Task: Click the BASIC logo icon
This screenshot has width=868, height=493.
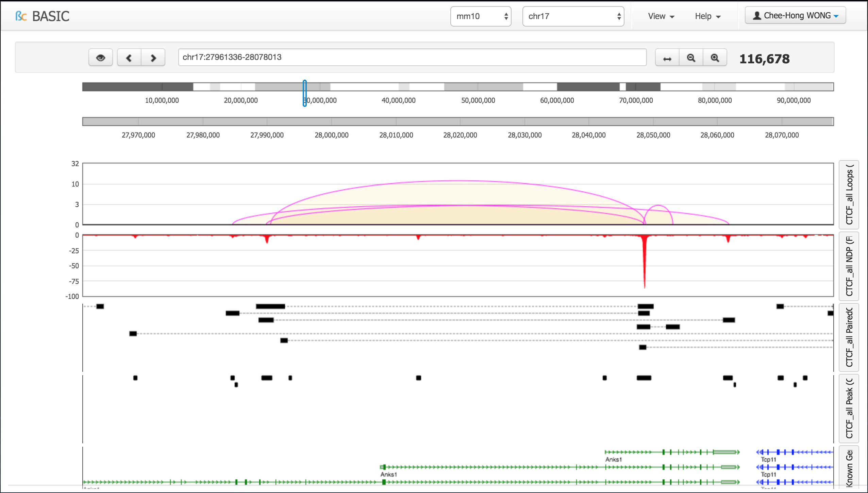Action: click(x=21, y=16)
